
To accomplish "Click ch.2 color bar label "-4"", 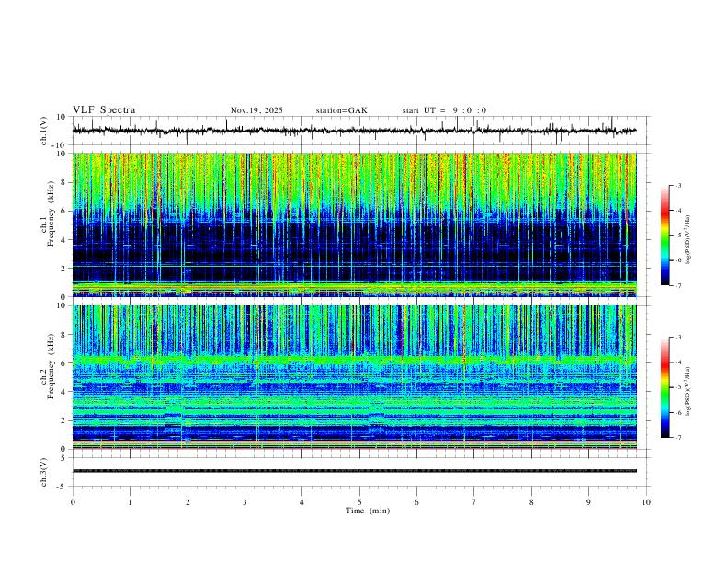I will coord(677,362).
